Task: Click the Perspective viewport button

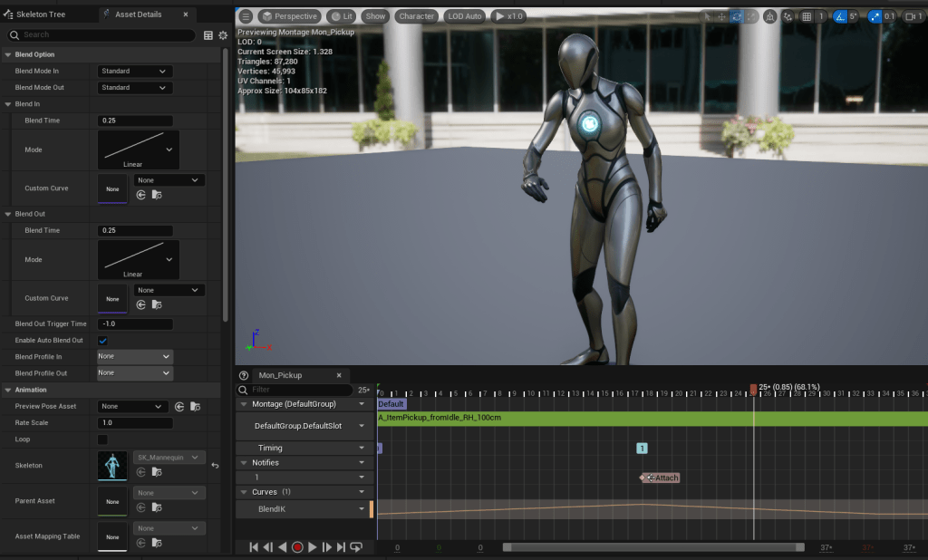Action: [290, 16]
